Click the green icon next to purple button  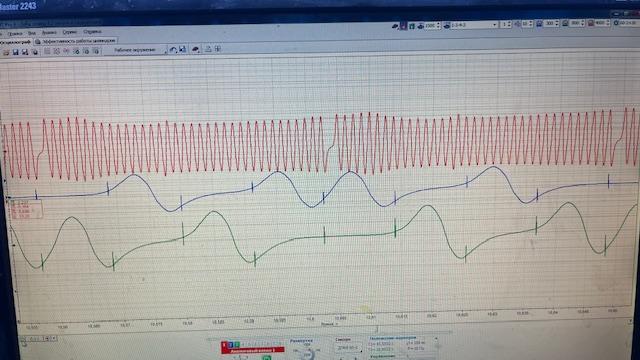412,26
